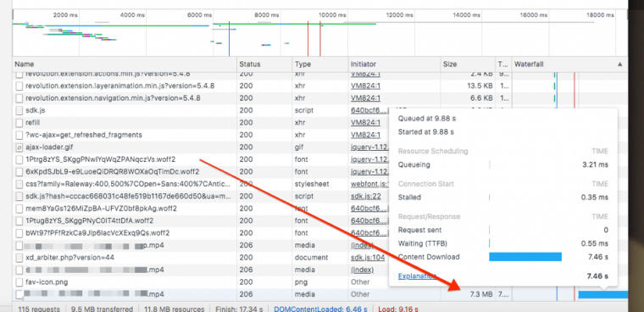Click the png type cell

tap(301, 282)
